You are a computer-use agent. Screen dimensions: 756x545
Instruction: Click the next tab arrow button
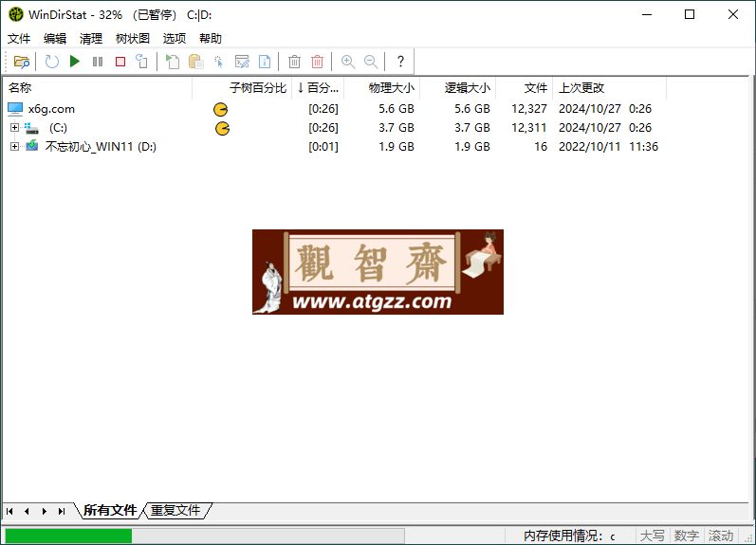[x=45, y=511]
